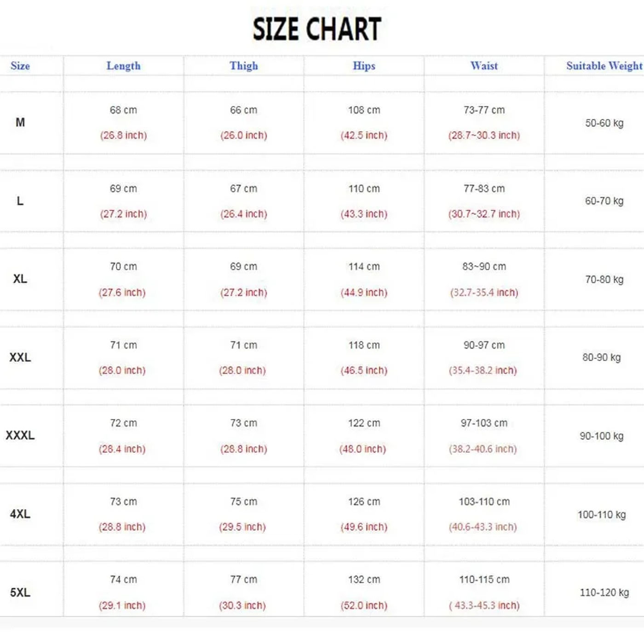Select the Hips column header
This screenshot has height=644, width=644.
click(364, 66)
